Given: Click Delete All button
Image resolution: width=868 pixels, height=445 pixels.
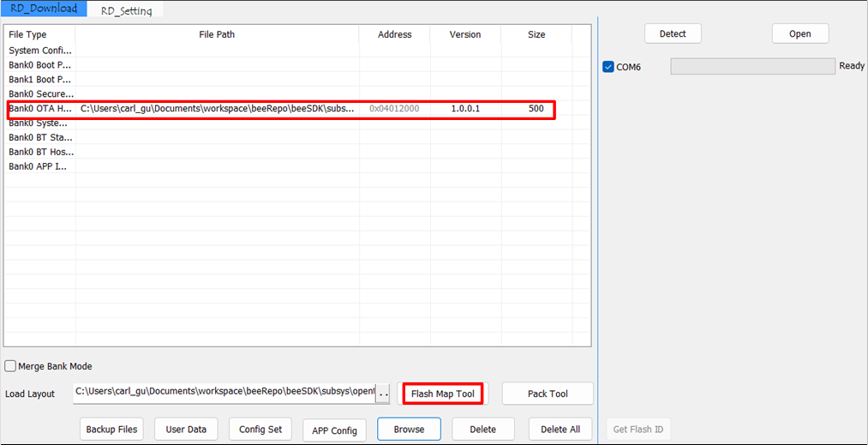Looking at the screenshot, I should (560, 429).
